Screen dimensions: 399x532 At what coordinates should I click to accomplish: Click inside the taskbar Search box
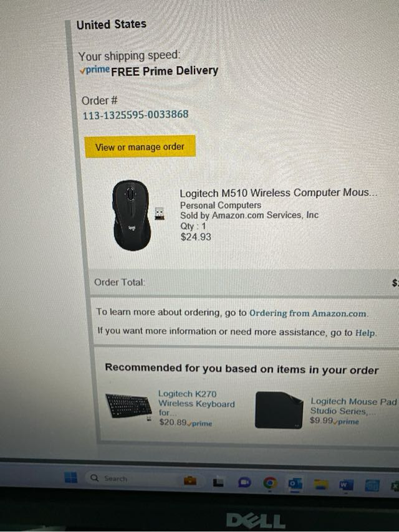point(131,478)
